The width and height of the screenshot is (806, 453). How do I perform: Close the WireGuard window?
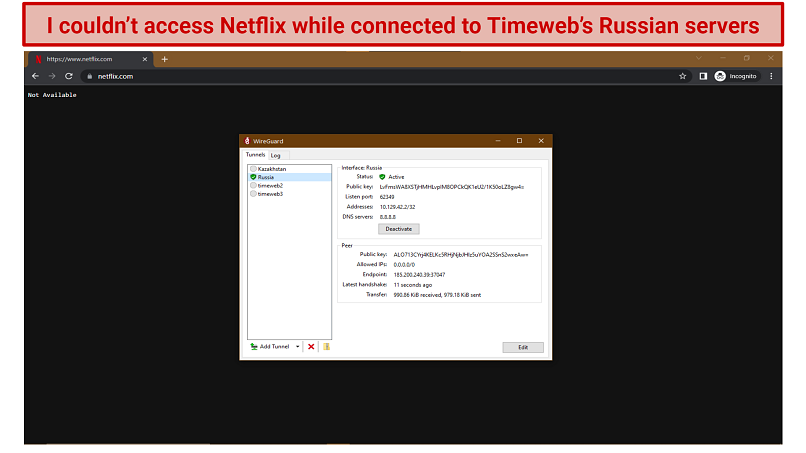coord(541,140)
